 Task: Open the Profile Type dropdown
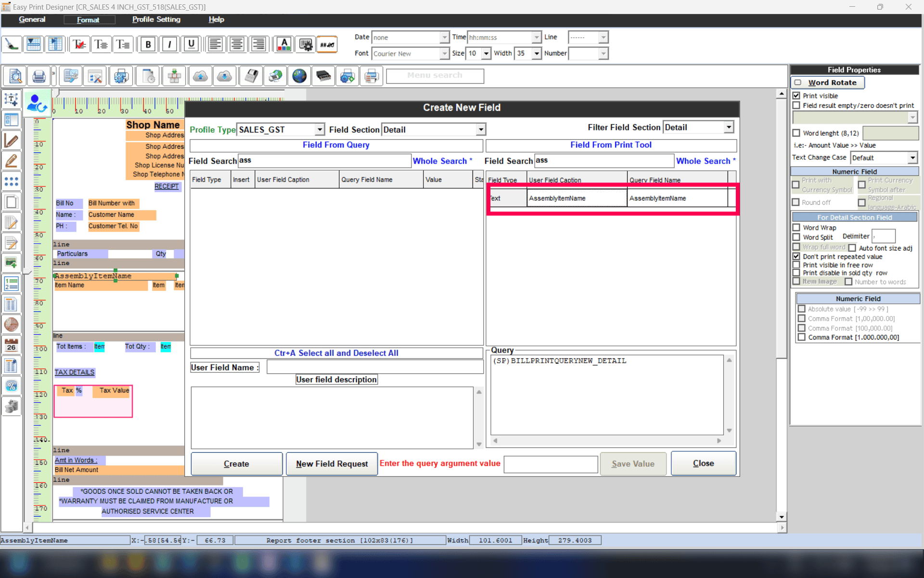tap(320, 130)
